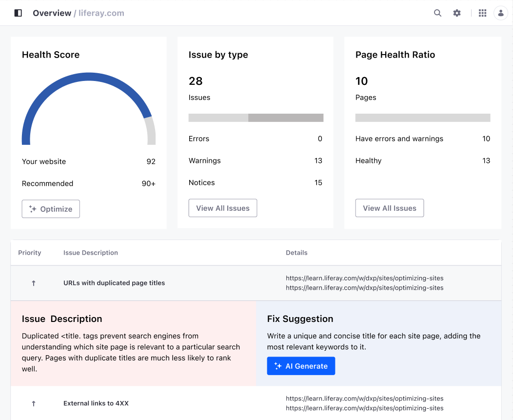513x420 pixels.
Task: Open settings via the gear icon
Action: point(457,13)
